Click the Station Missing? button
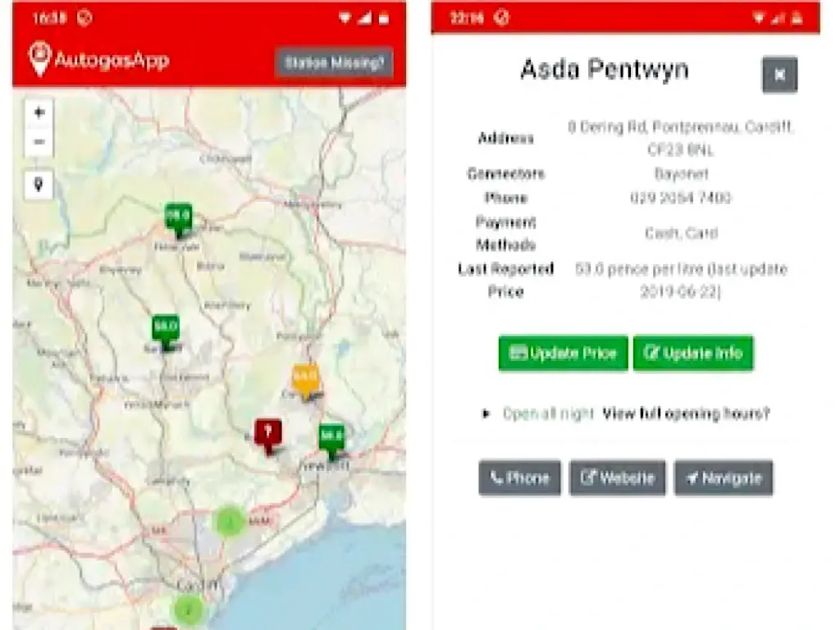This screenshot has height=630, width=840. point(335,62)
